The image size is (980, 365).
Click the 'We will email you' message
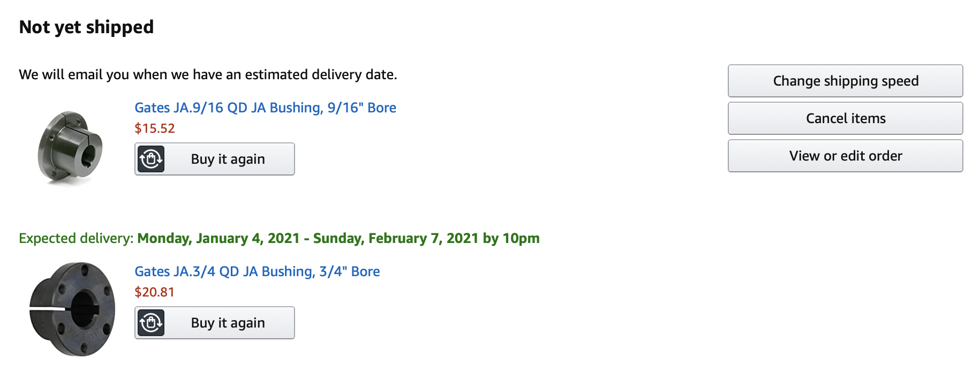coord(208,74)
